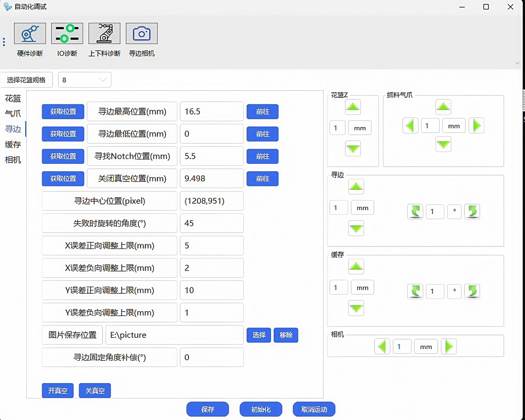Click the 开真空 vacuum-on button

[x=58, y=390]
